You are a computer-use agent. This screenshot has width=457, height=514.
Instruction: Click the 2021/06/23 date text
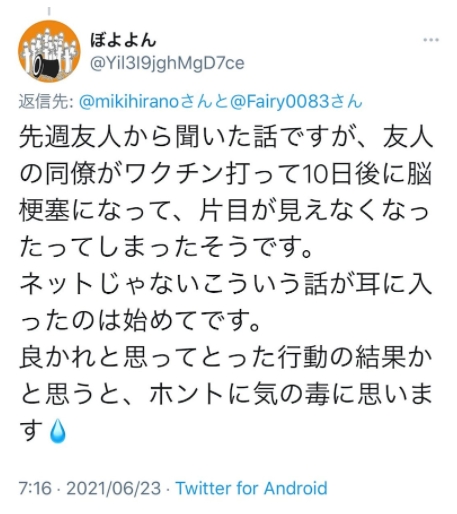(114, 488)
